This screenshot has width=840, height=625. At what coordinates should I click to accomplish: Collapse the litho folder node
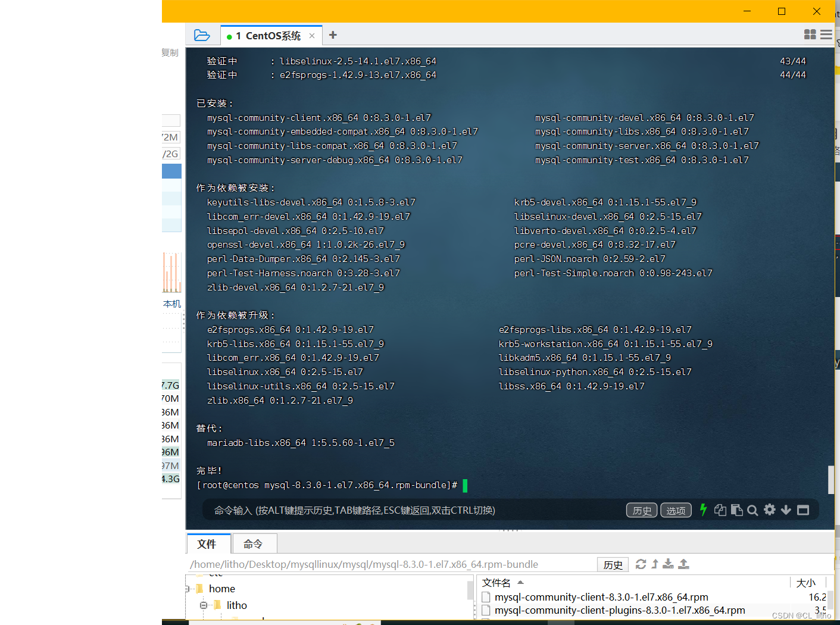coord(204,605)
